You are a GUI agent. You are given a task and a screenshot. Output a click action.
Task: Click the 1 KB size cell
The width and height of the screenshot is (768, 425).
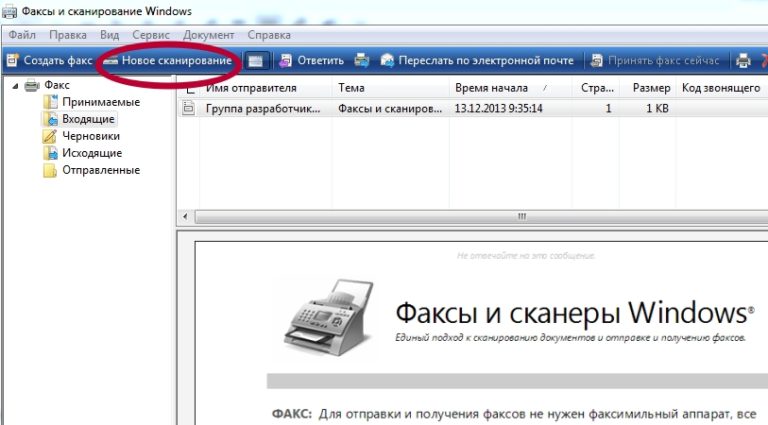coord(657,109)
